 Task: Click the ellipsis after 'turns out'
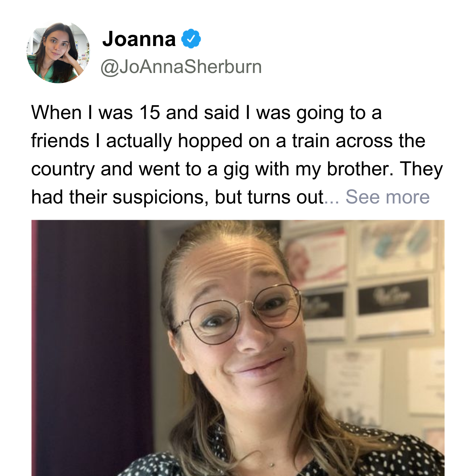tap(332, 197)
